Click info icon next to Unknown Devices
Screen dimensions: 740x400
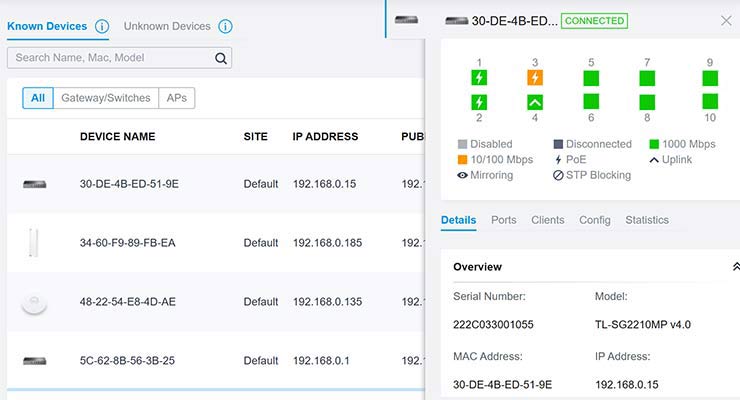[225, 26]
